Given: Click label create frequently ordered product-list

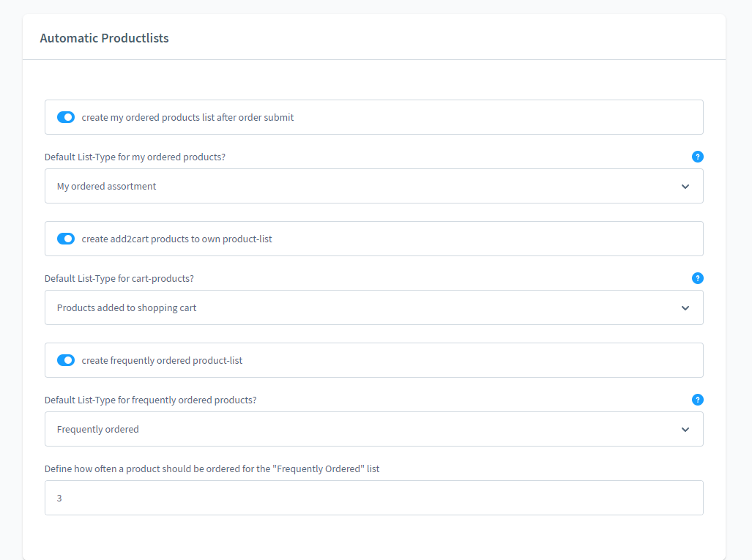Looking at the screenshot, I should pyautogui.click(x=162, y=361).
